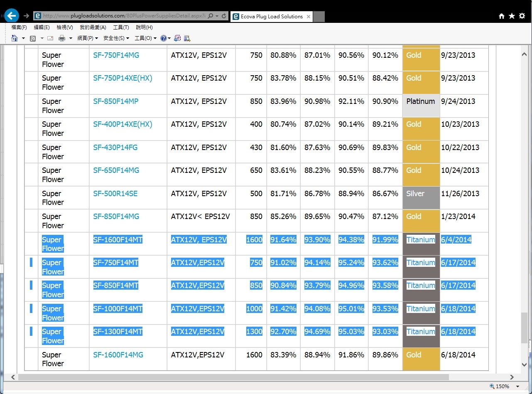Expand the 安全性(S) dropdown

click(116, 38)
